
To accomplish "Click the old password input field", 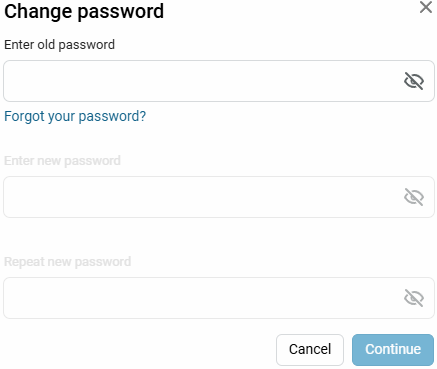I will (219, 81).
